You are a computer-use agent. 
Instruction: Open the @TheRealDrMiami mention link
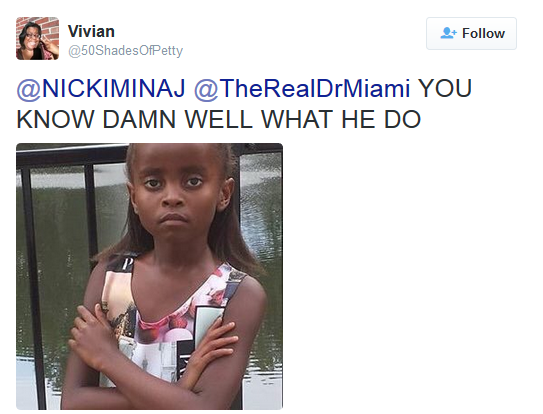pos(302,88)
